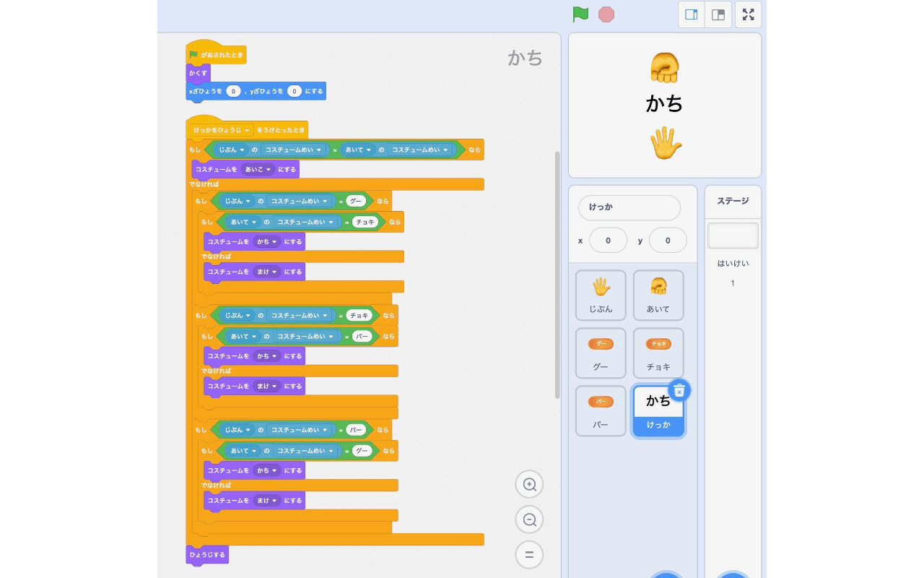This screenshot has width=924, height=578.
Task: Edit the sprite name field けっか
Action: [x=629, y=207]
